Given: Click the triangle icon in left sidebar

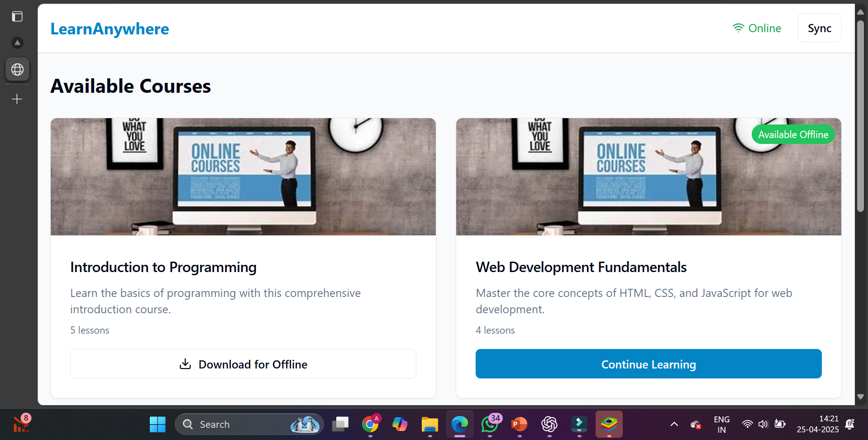Looking at the screenshot, I should [x=17, y=43].
